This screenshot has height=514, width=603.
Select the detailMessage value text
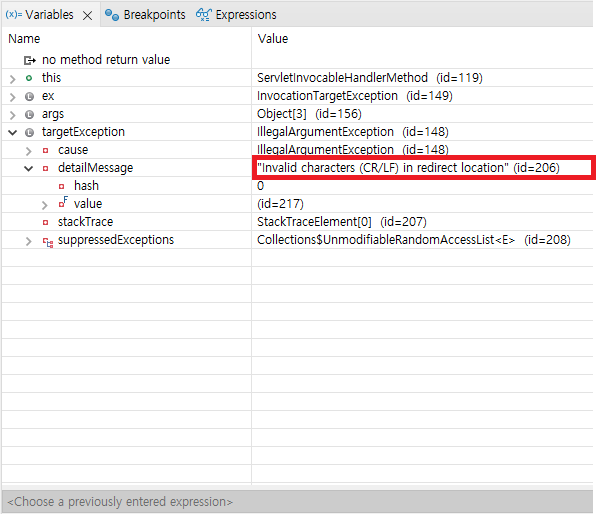(383, 168)
